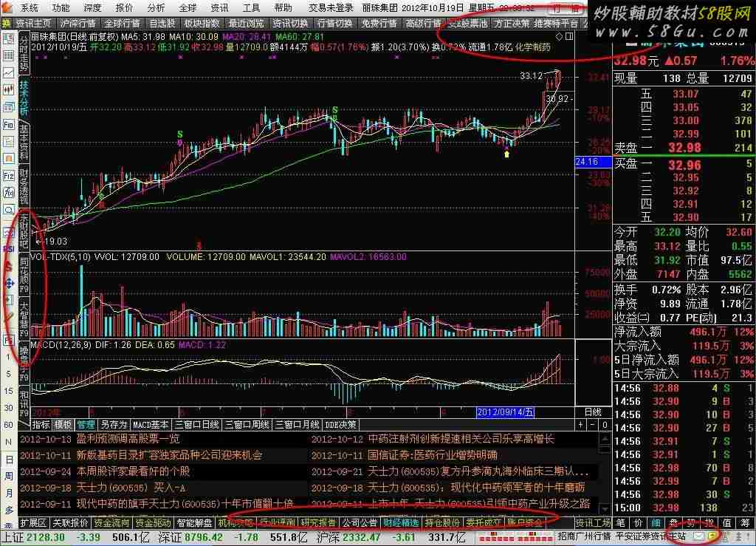The width and height of the screenshot is (756, 546).
Task: Click the minus button beside template tabs
Action: [593, 425]
